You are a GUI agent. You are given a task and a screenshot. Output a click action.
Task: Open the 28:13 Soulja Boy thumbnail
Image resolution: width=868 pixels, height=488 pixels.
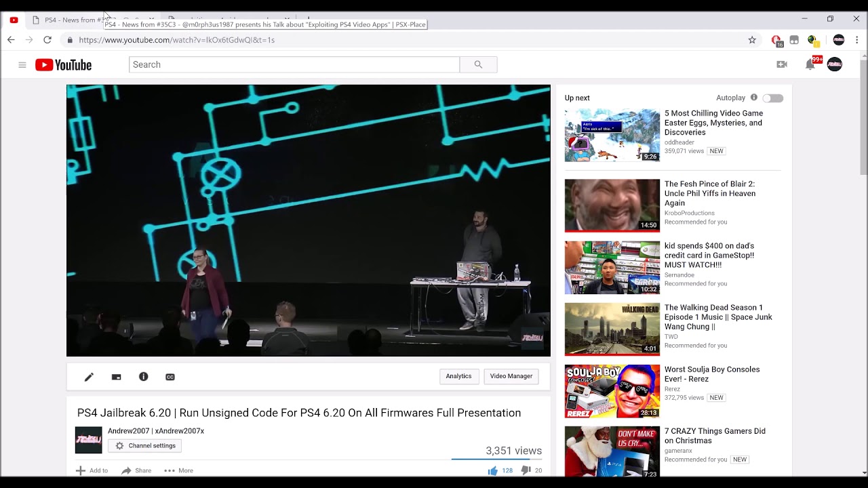612,391
